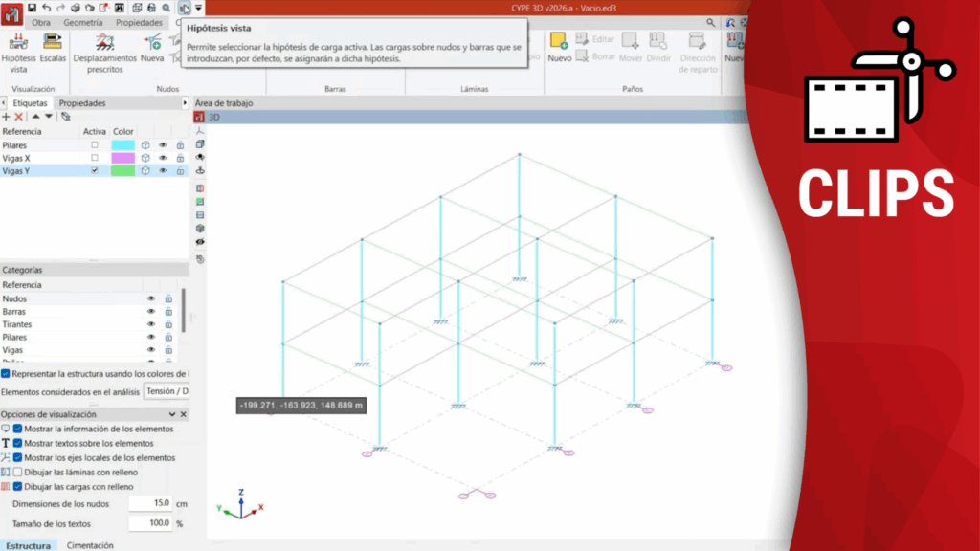Hide the Vigas X label visibility eye

pos(163,158)
